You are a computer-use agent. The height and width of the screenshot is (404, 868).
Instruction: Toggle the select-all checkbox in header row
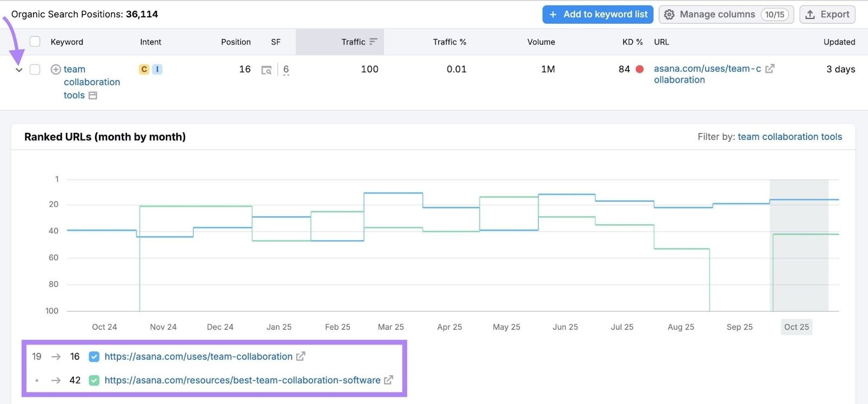pyautogui.click(x=35, y=42)
